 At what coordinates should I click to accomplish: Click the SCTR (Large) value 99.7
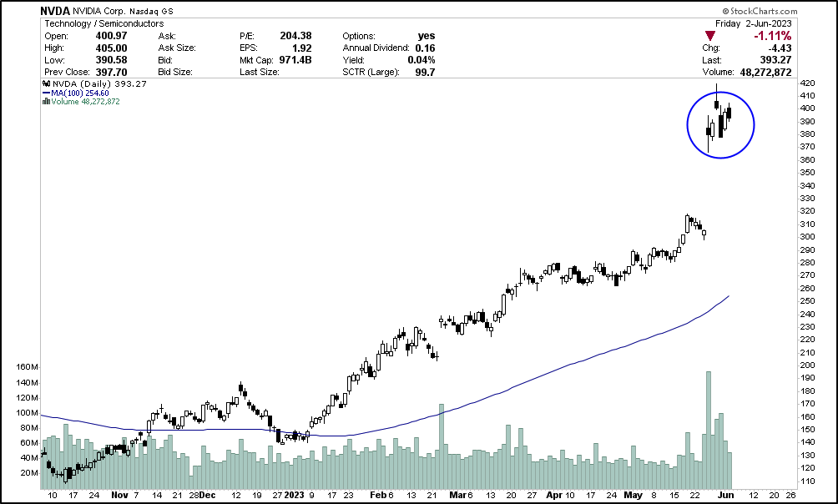point(425,72)
